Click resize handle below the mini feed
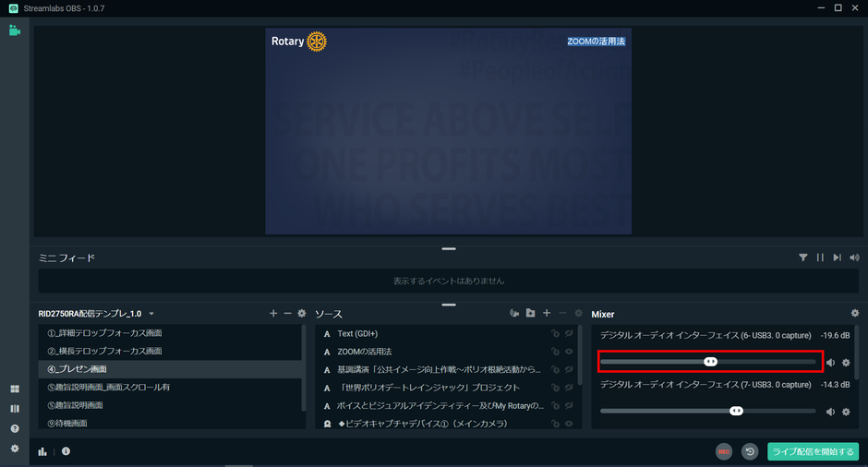This screenshot has width=868, height=467. tap(449, 305)
